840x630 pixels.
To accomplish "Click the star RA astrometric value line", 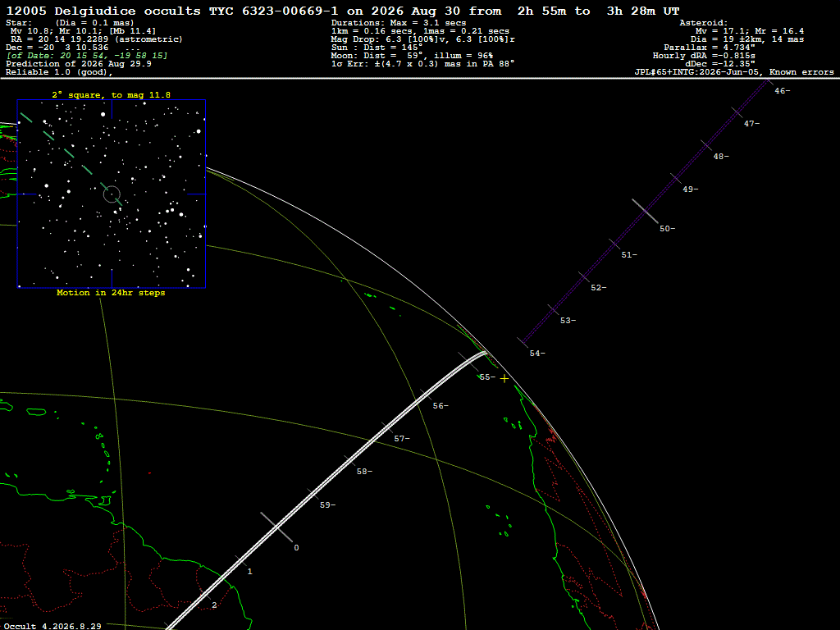I will coord(97,39).
